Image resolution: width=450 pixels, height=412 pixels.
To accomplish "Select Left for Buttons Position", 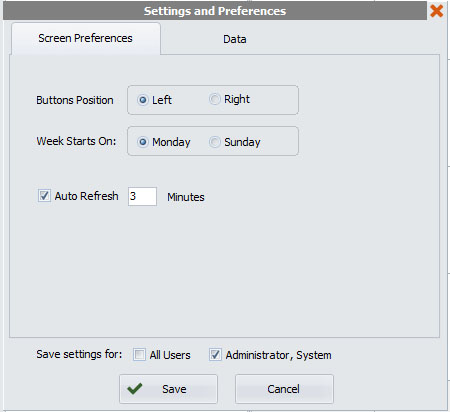I will (143, 100).
